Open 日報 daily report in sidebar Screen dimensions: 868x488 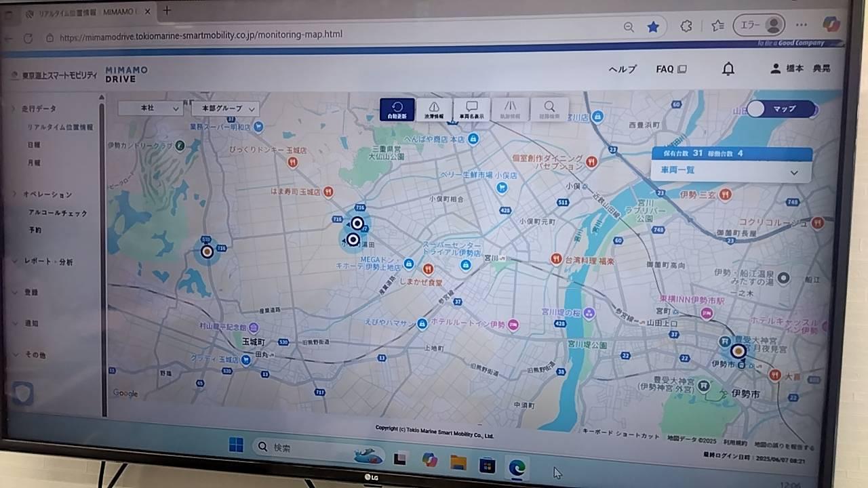tap(34, 144)
